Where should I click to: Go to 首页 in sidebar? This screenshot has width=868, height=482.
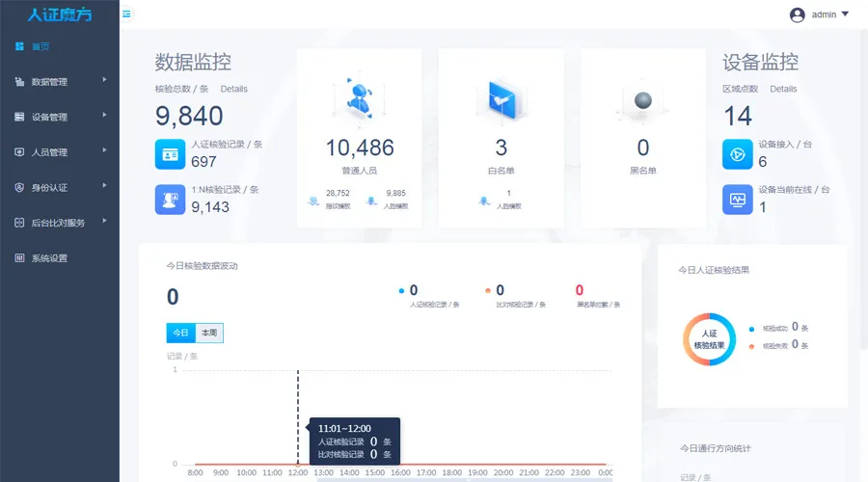coord(40,46)
